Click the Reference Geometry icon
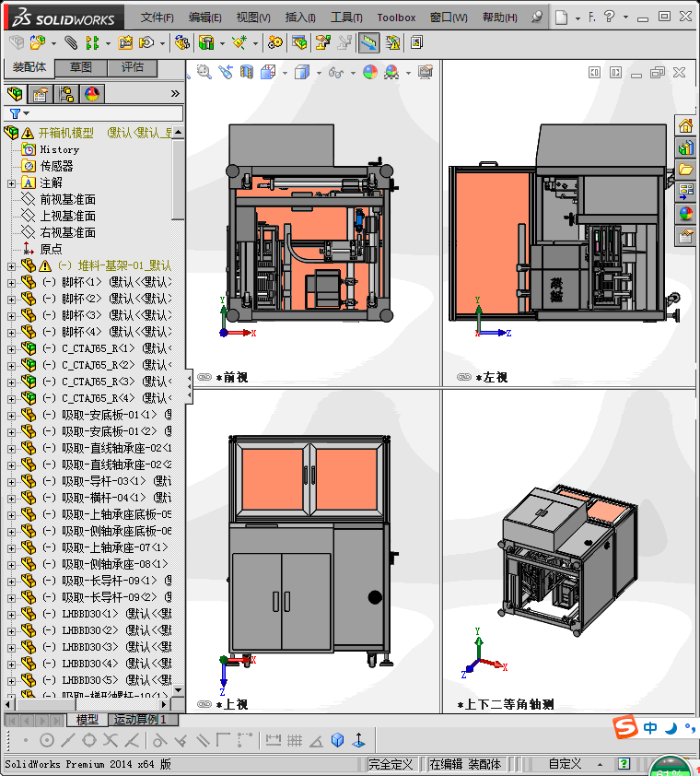Screen dimensions: 700x776 [x=239, y=43]
